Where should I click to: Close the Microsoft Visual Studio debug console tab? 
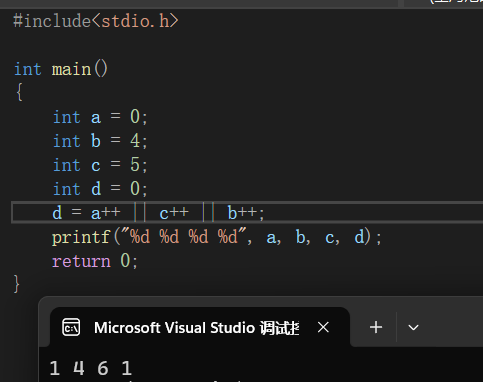pyautogui.click(x=323, y=327)
